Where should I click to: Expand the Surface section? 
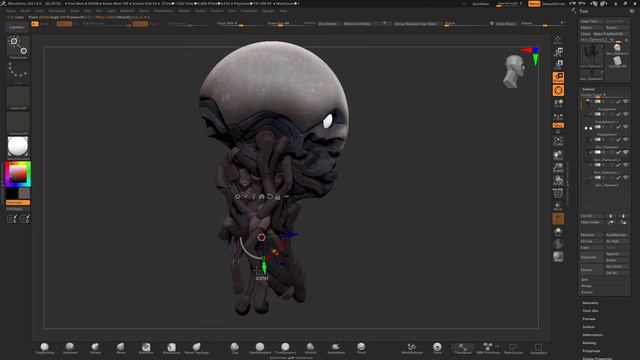point(589,327)
